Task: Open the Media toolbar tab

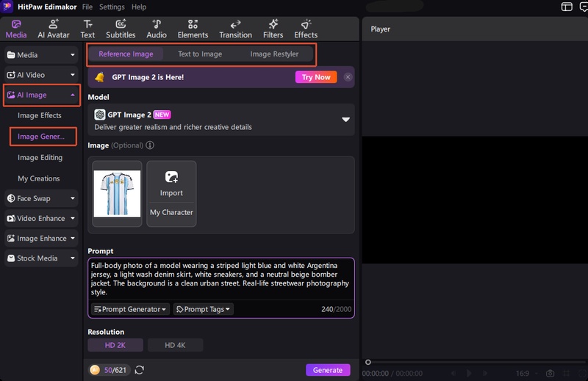Action: (16, 29)
